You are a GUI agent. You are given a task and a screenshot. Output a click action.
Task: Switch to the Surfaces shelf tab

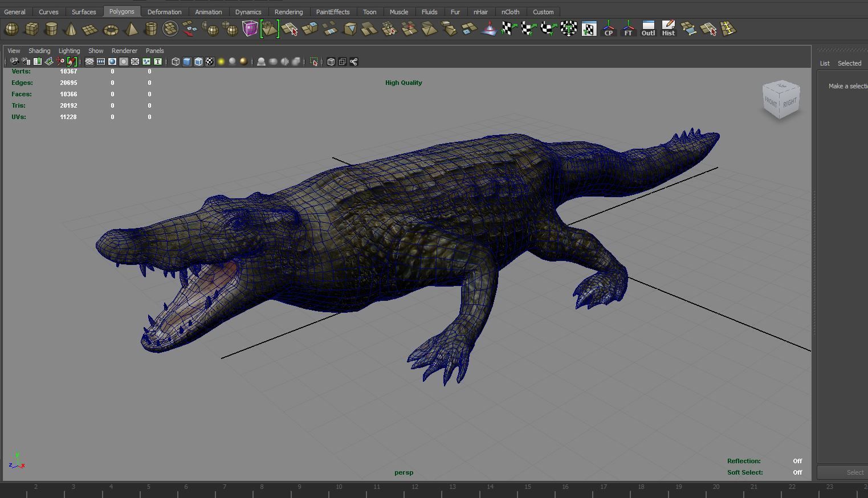pyautogui.click(x=84, y=12)
